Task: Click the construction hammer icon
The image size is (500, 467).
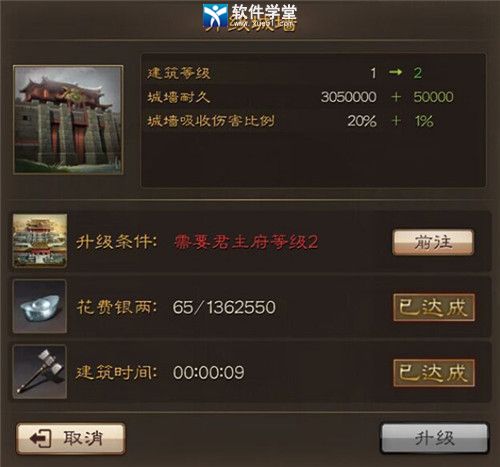Action: (40, 372)
